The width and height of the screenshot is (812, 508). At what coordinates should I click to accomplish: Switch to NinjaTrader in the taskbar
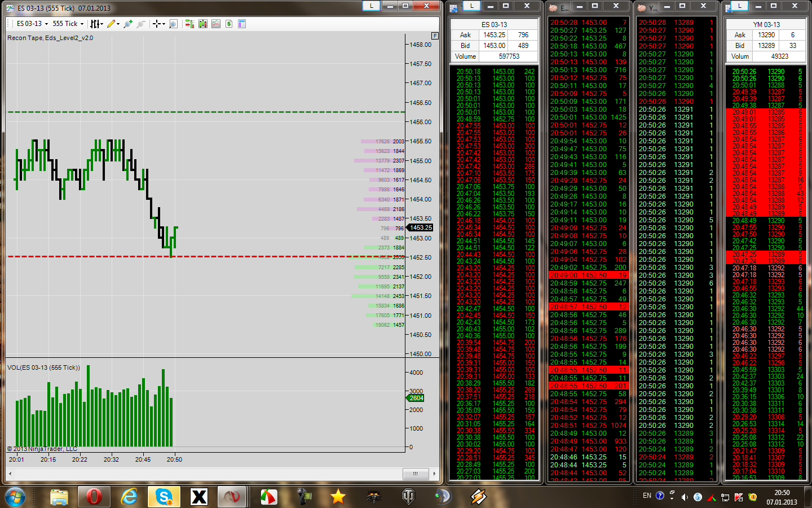233,497
